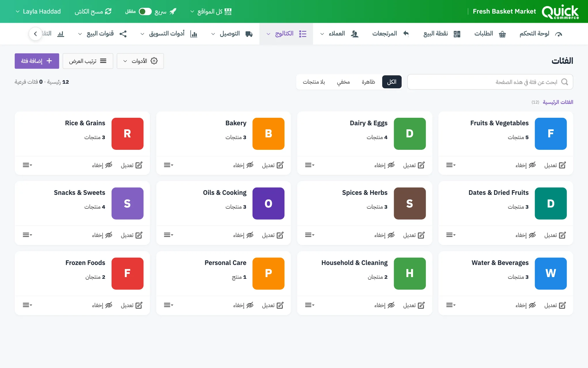Hide the Snacks & Sweets category
The height and width of the screenshot is (368, 588).
102,235
